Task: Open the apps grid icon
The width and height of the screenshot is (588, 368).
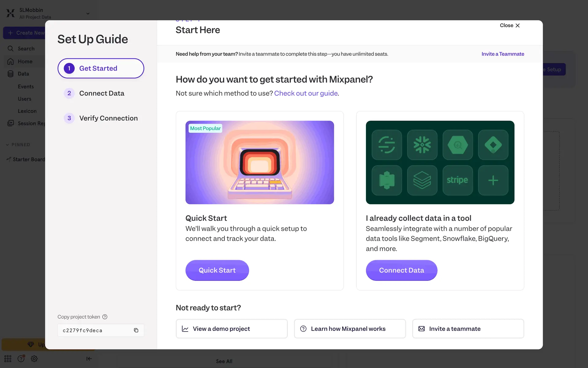Action: (x=8, y=358)
